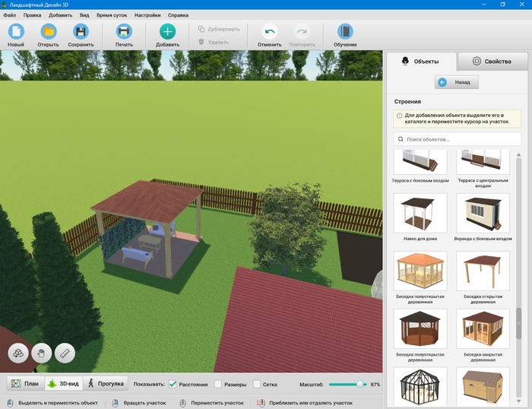Image resolution: width=532 pixels, height=409 pixels.
Task: Click Приблизить или отдалить участок hint
Action: click(x=306, y=403)
